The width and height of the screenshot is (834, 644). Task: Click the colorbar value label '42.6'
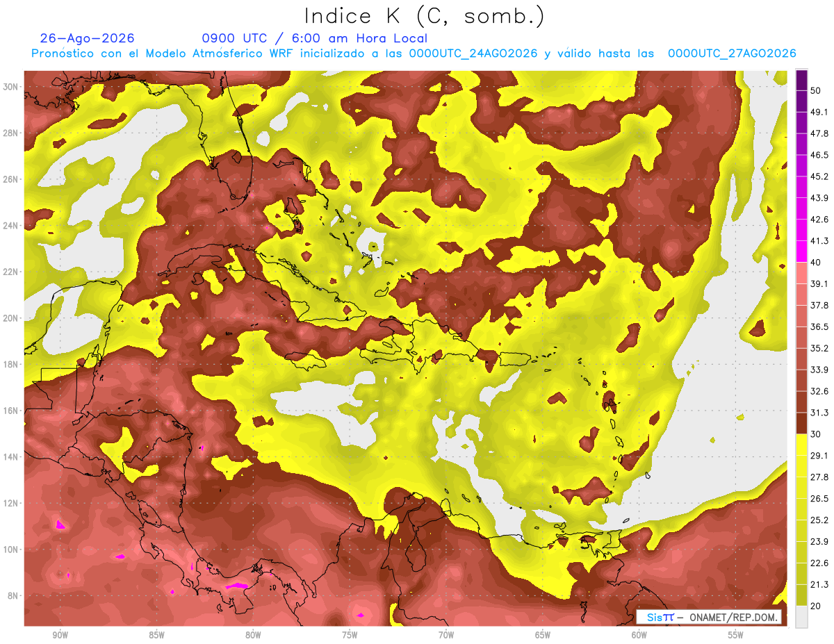[819, 220]
